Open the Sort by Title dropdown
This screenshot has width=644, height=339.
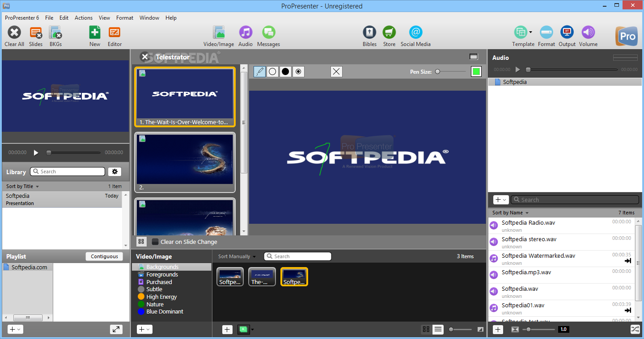[22, 186]
